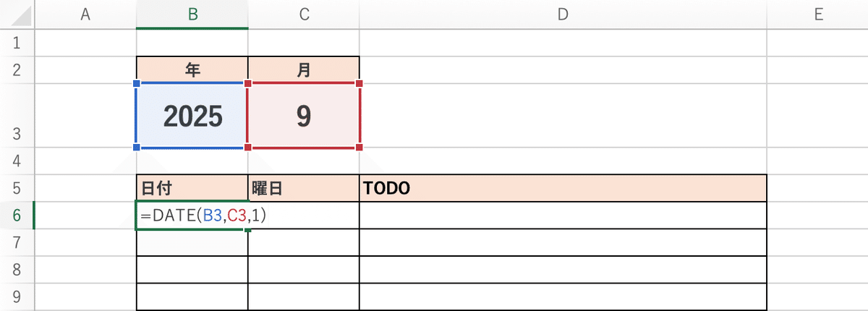Select row 9 header

point(17,297)
